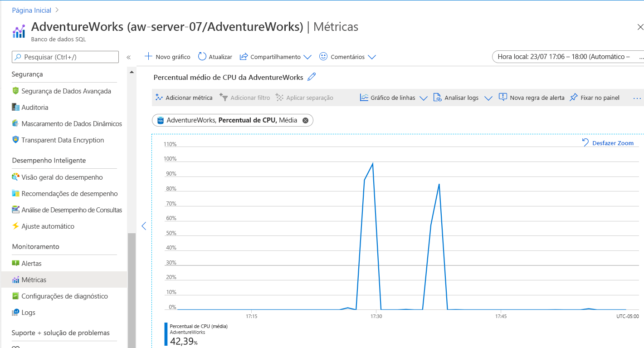Image resolution: width=644 pixels, height=348 pixels.
Task: Click the Visão geral do desempenho icon
Action: point(15,177)
